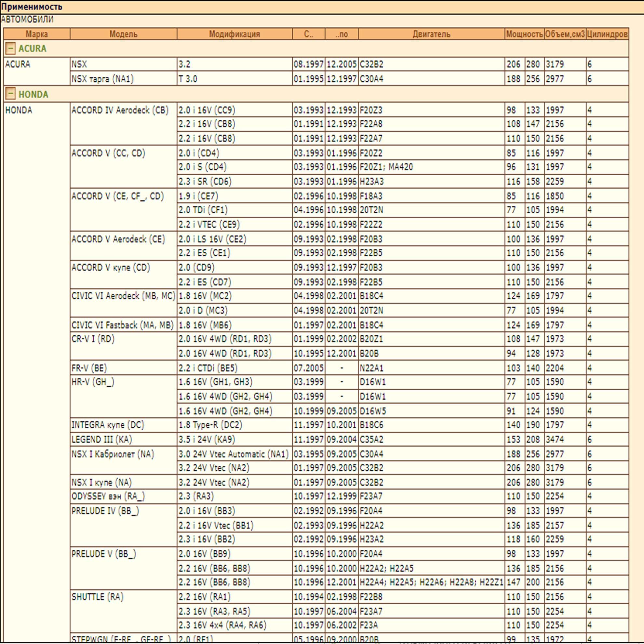The width and height of the screenshot is (644, 644).
Task: Select 'ACCORD V купе (CD)' model cell
Action: (123, 274)
